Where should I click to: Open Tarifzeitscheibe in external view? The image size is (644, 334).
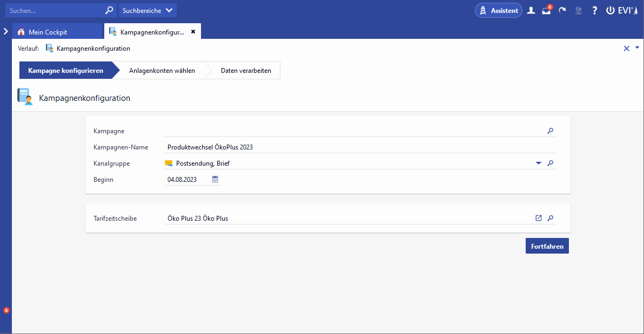coord(539,218)
